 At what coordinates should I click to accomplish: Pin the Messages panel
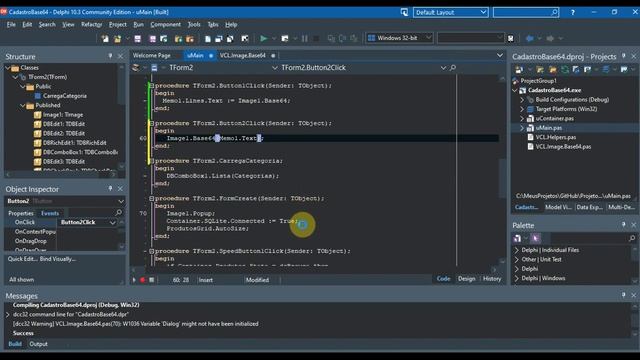[x=623, y=295]
